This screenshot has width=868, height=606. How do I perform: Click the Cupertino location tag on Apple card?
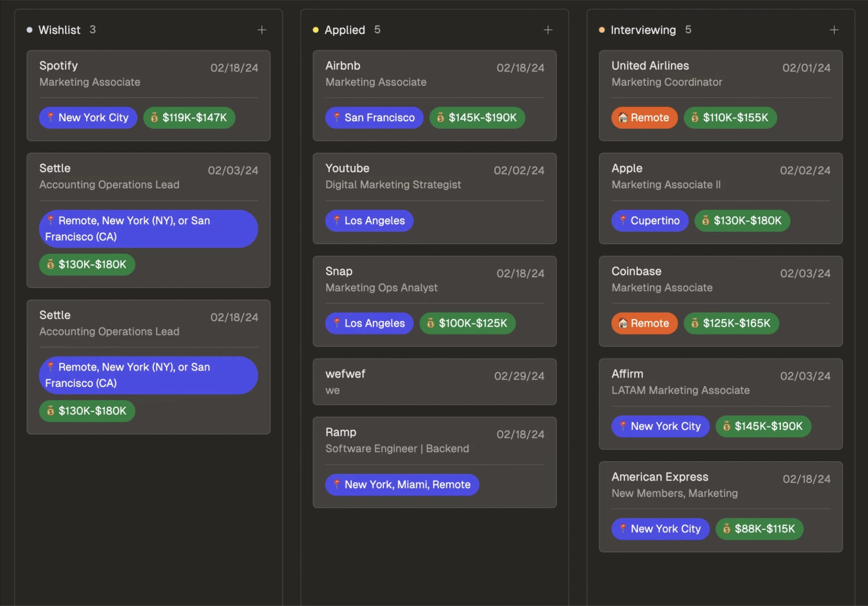(650, 221)
